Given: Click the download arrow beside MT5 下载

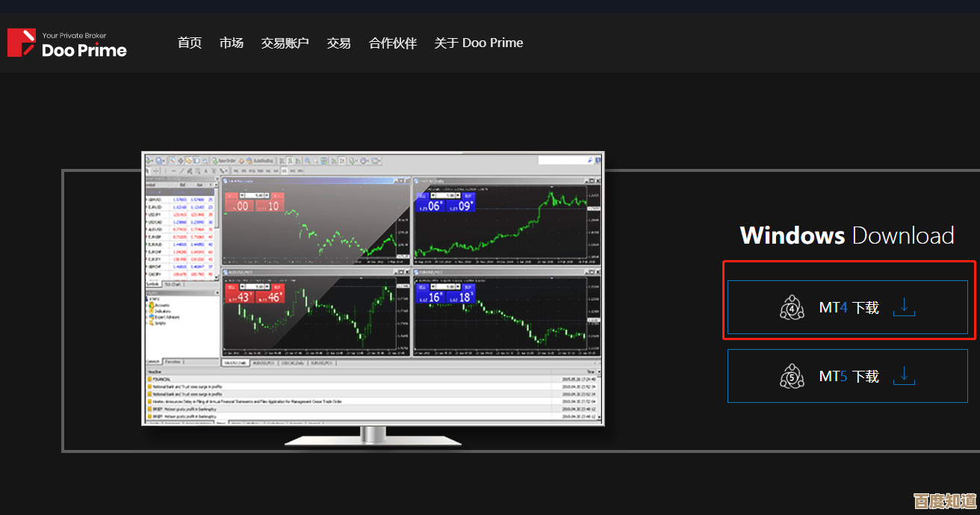Looking at the screenshot, I should (904, 375).
